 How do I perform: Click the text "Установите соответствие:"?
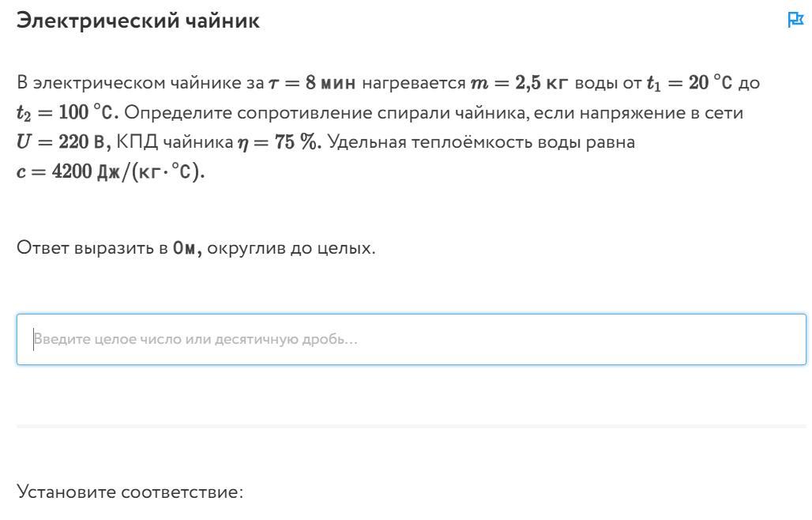130,492
